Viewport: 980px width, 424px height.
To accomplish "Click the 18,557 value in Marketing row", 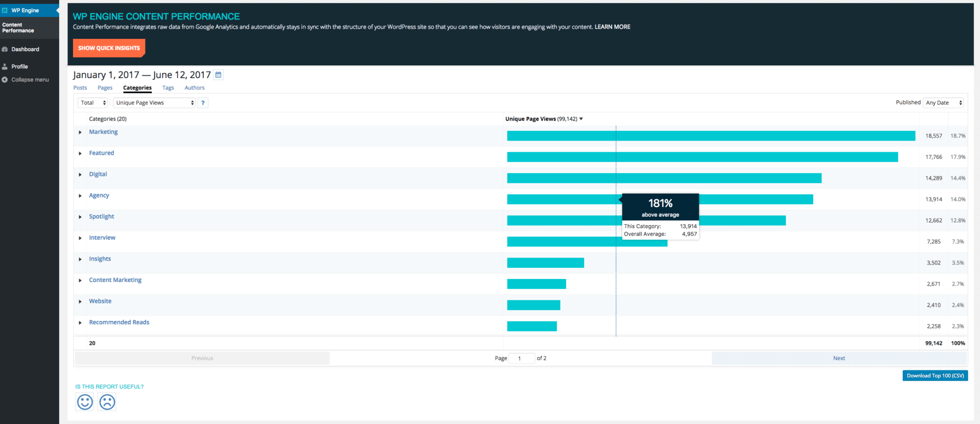I will pos(934,136).
